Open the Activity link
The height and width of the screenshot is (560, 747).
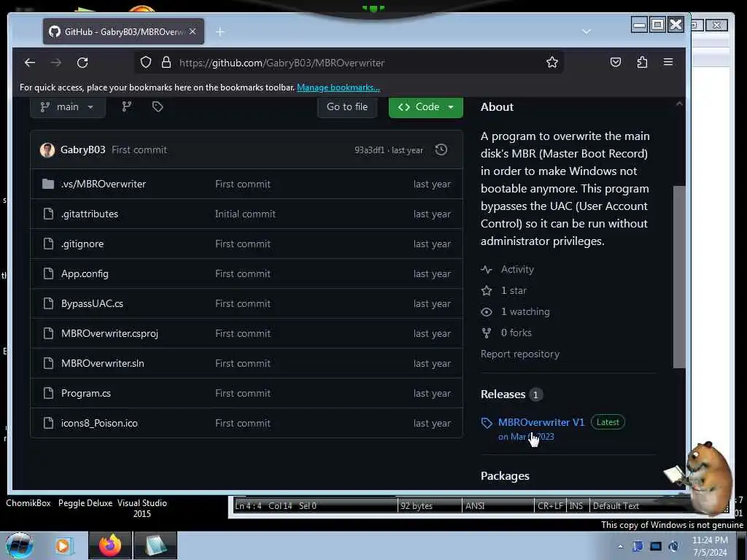click(517, 270)
